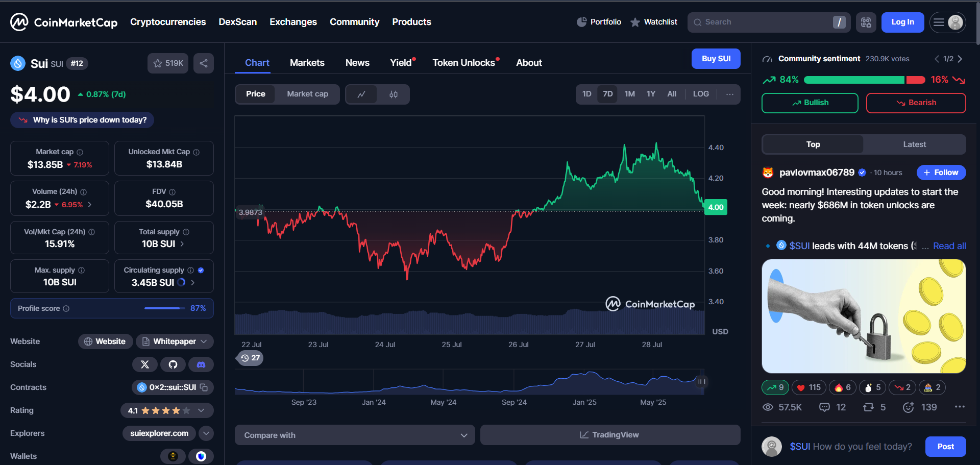Click the chart range slider handle
980x465 pixels.
702,381
